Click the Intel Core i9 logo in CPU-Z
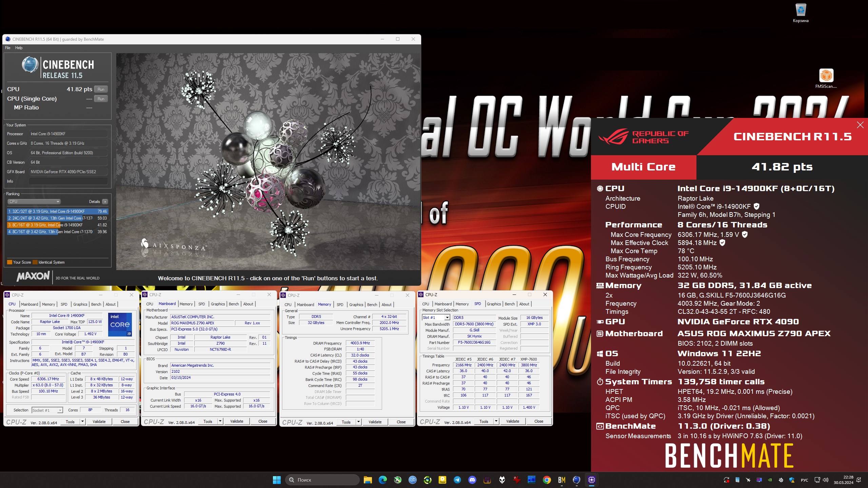This screenshot has width=868, height=488. click(x=120, y=325)
